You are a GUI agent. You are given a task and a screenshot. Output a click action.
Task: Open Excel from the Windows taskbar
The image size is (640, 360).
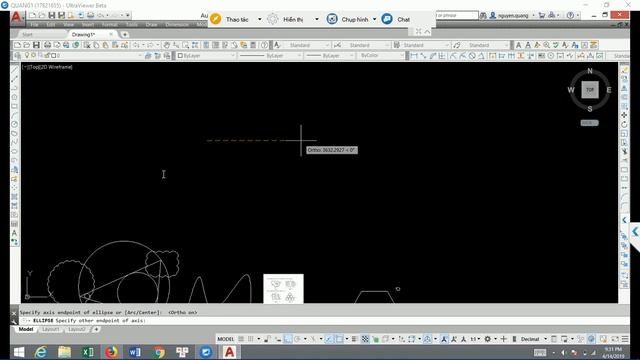[x=88, y=352]
